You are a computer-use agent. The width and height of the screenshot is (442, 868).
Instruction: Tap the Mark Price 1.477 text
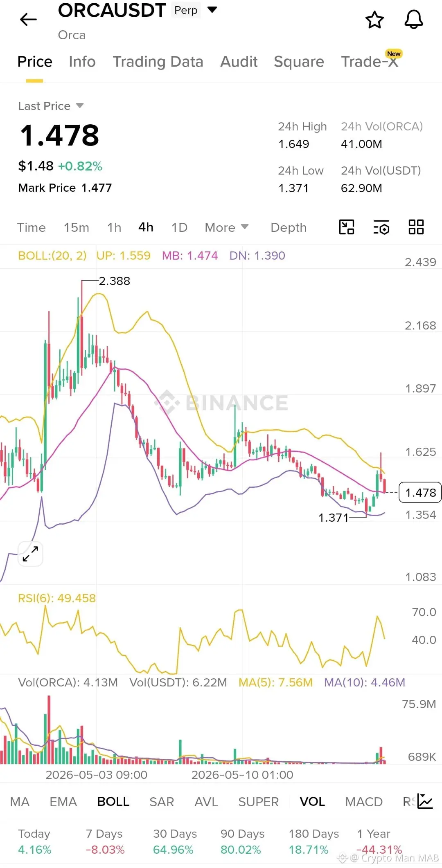(65, 188)
